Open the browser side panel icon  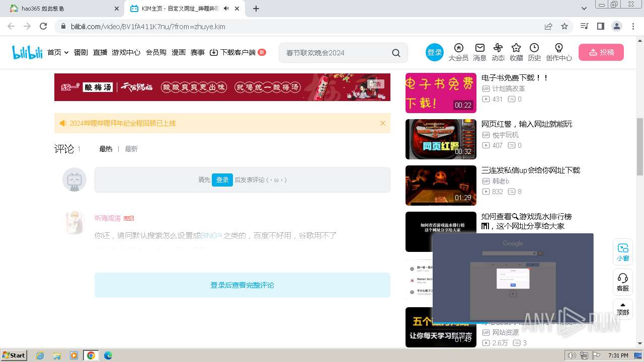pos(600,26)
